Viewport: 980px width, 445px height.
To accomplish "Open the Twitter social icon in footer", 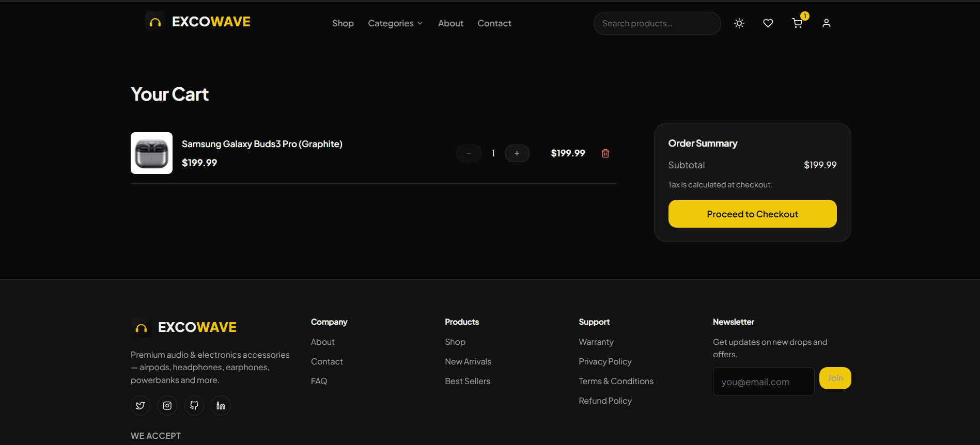I will [141, 406].
